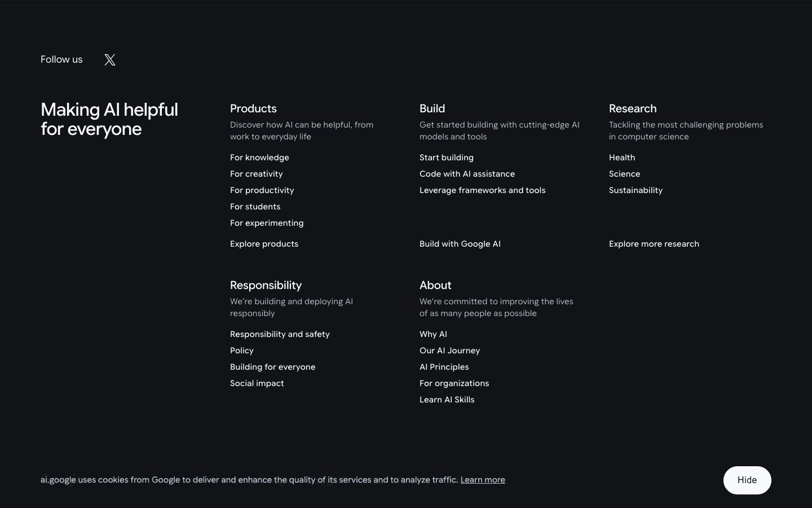The height and width of the screenshot is (508, 812).
Task: Go to For creativity page
Action: [x=257, y=174]
